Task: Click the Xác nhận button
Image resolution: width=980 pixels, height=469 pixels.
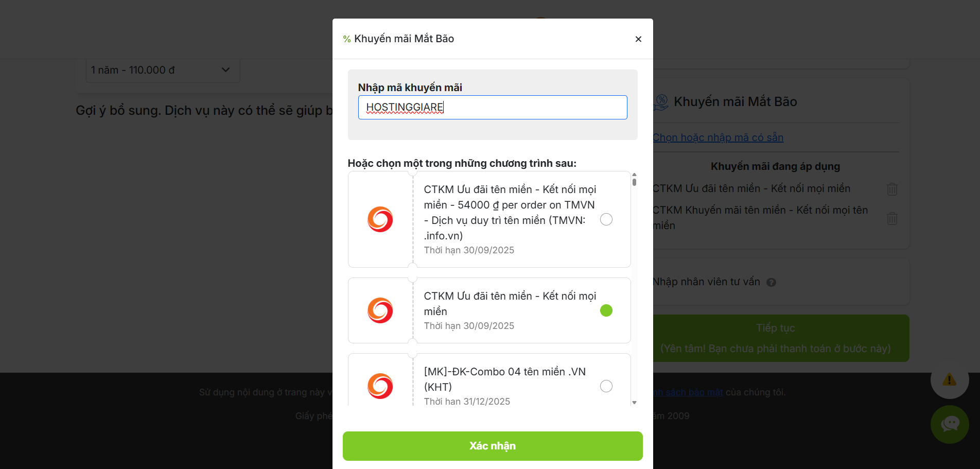Action: click(x=493, y=446)
